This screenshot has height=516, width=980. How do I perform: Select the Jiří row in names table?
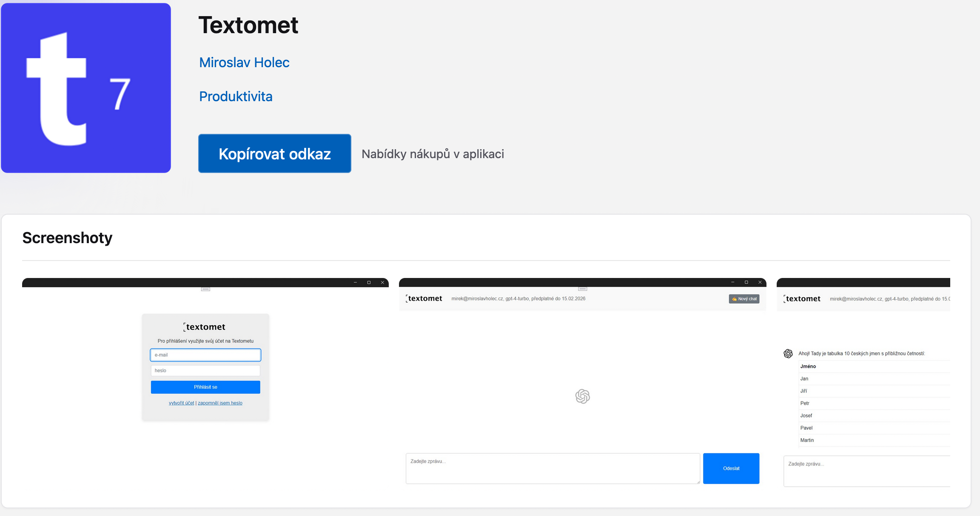click(875, 391)
